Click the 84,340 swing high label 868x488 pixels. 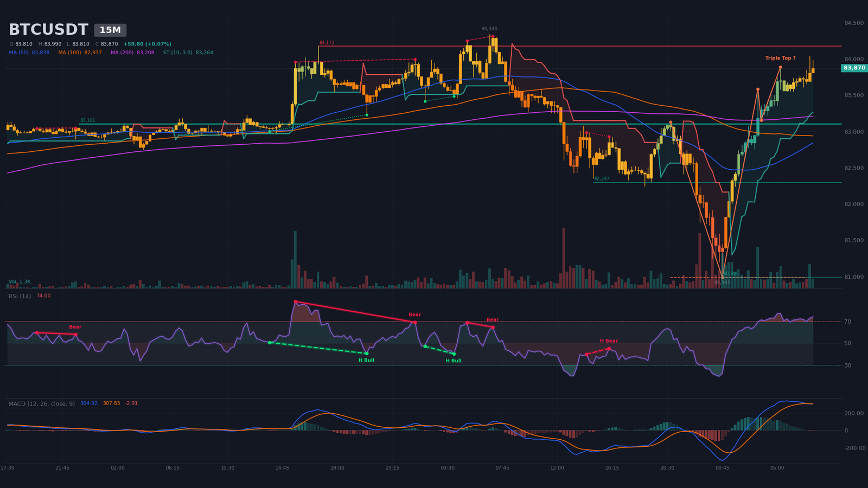click(x=489, y=29)
